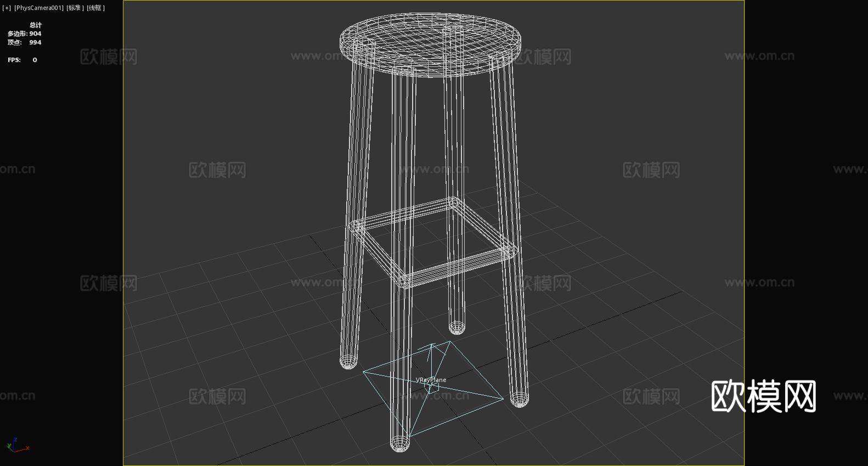
Task: Select the stool's square footrest frame
Action: pos(433,242)
